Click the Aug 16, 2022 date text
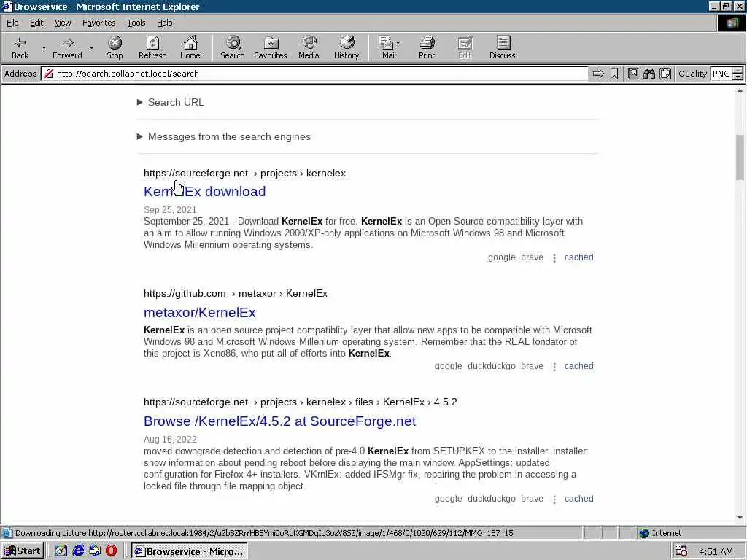Viewport: 747px width, 560px height. click(170, 439)
